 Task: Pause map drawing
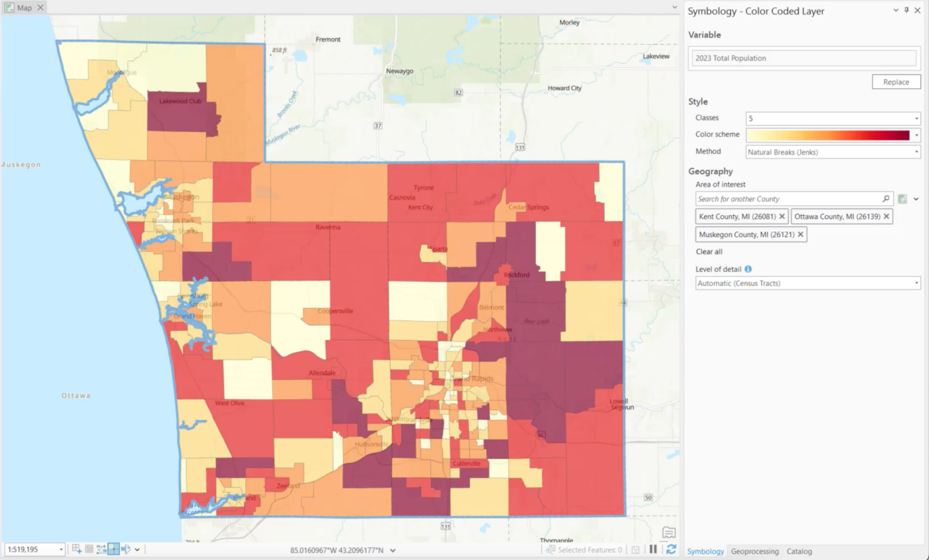(653, 549)
